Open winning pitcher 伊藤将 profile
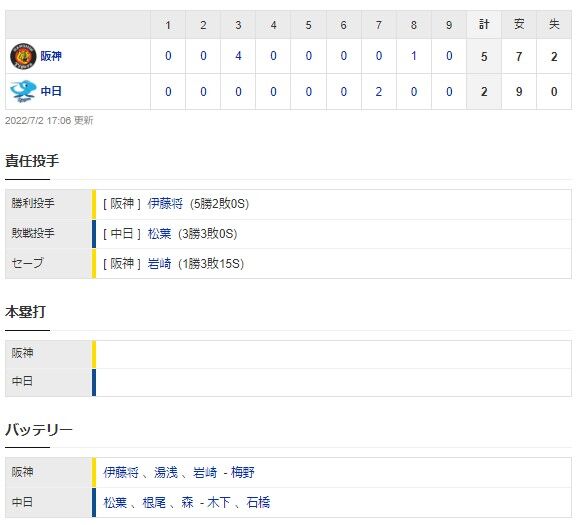The height and width of the screenshot is (525, 580). pyautogui.click(x=165, y=203)
